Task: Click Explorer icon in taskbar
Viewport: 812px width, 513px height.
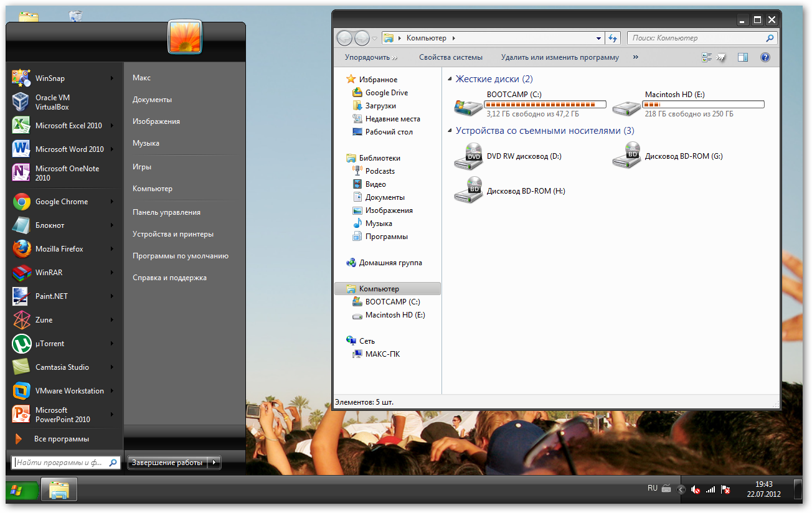Action: (x=59, y=490)
